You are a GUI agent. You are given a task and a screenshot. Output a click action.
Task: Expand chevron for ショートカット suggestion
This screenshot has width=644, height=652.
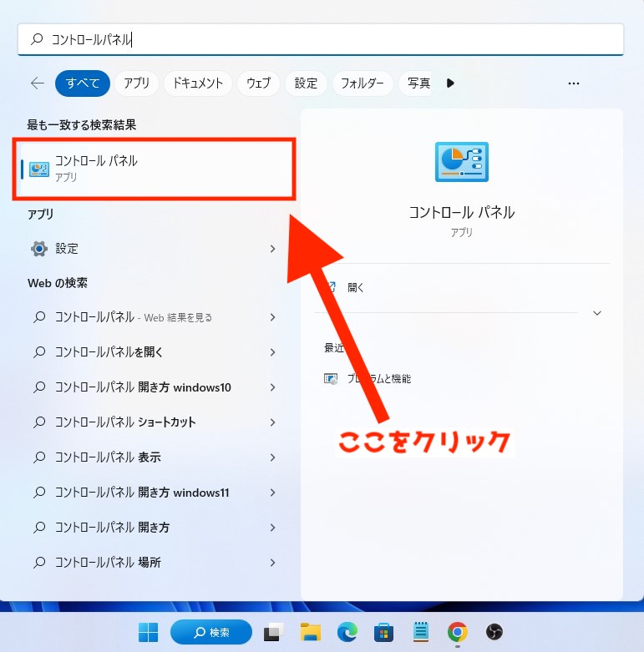(x=272, y=422)
